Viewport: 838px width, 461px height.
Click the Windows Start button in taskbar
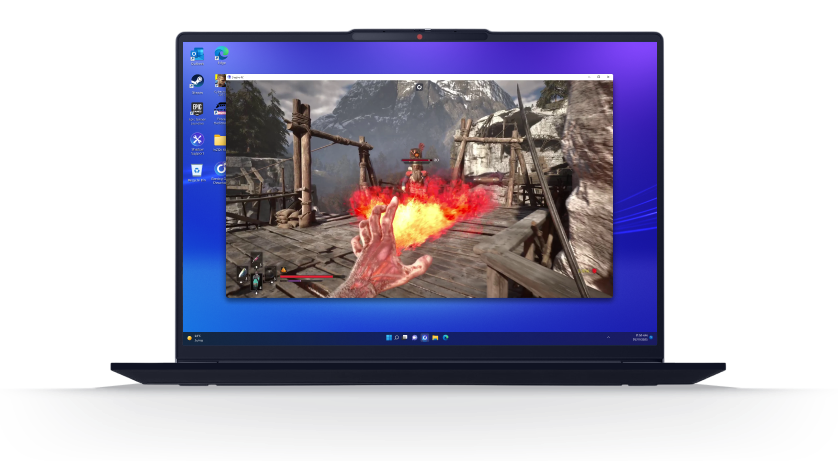coord(389,338)
